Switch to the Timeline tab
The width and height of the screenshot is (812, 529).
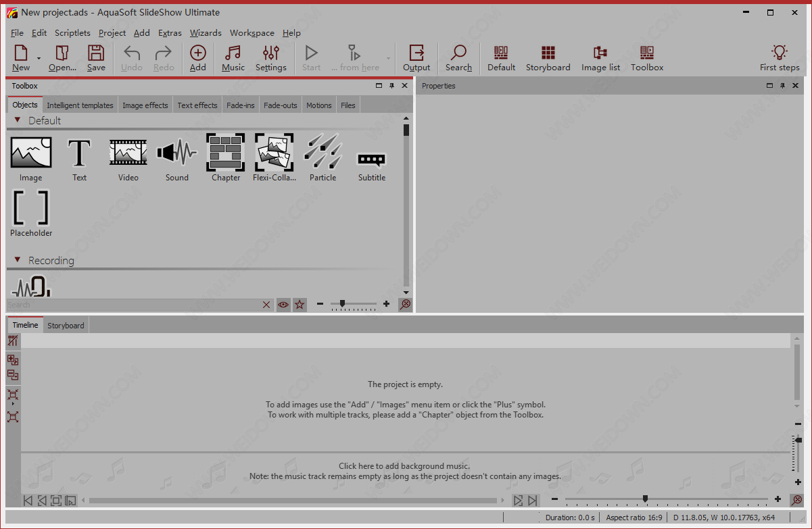click(26, 325)
